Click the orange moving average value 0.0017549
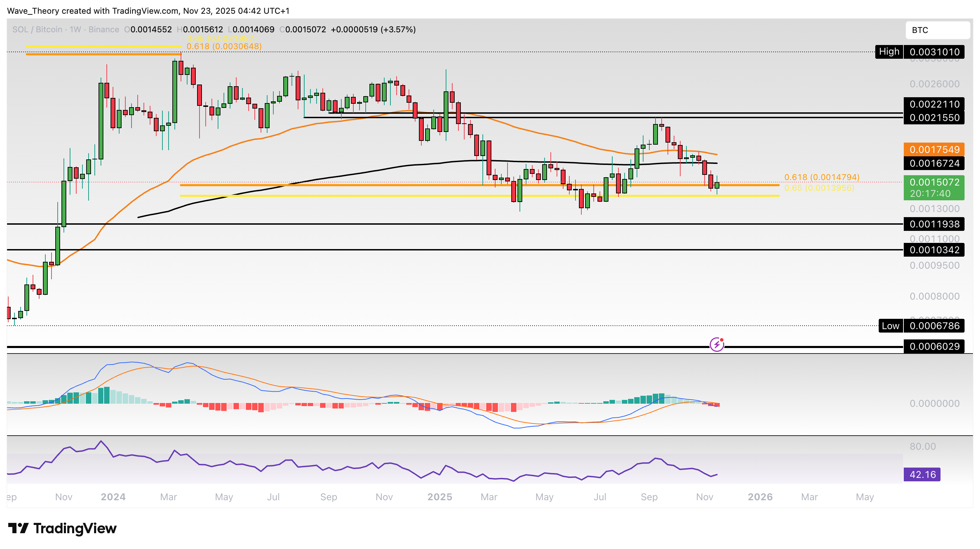Image resolution: width=980 pixels, height=549 pixels. [x=935, y=150]
